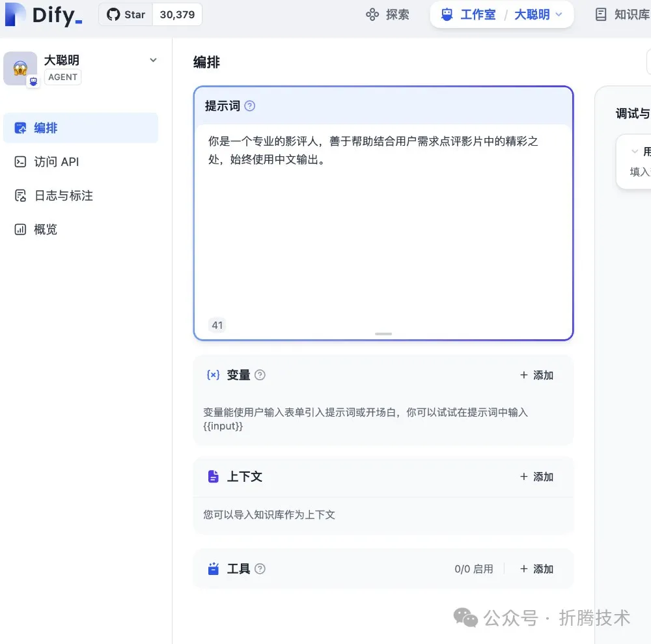651x644 pixels.
Task: Select 访问 API in the sidebar
Action: [x=81, y=161]
